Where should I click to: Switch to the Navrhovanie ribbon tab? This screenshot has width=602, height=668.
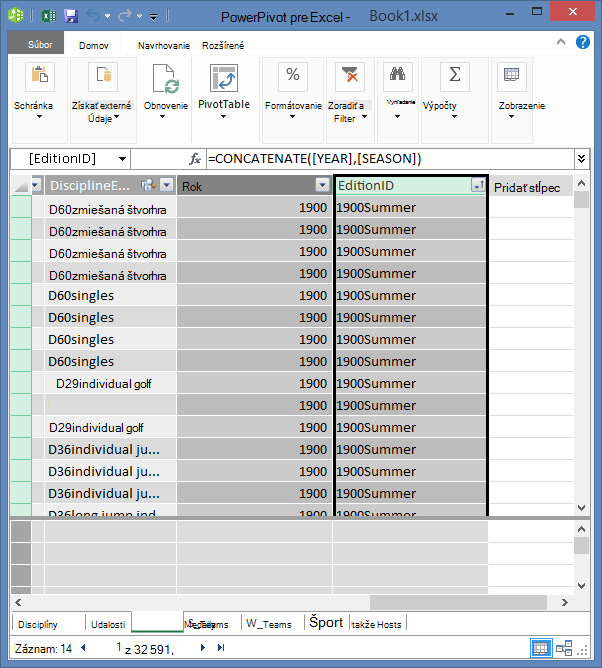(164, 46)
